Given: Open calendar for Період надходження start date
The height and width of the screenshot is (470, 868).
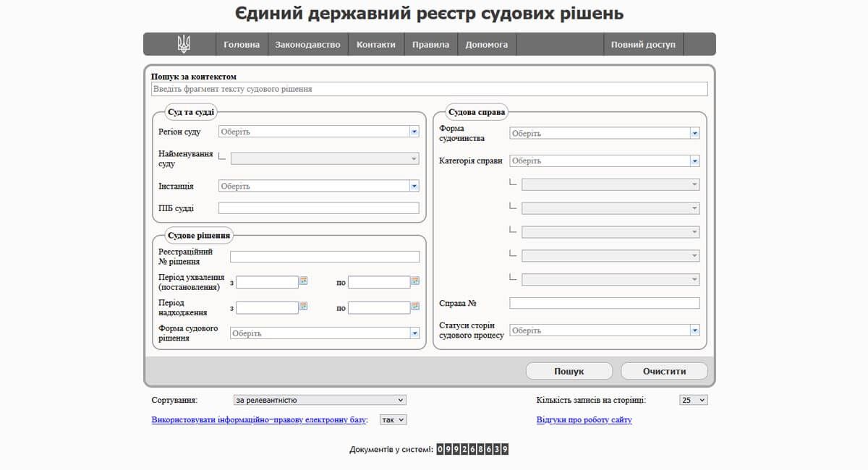Looking at the screenshot, I should pos(304,307).
